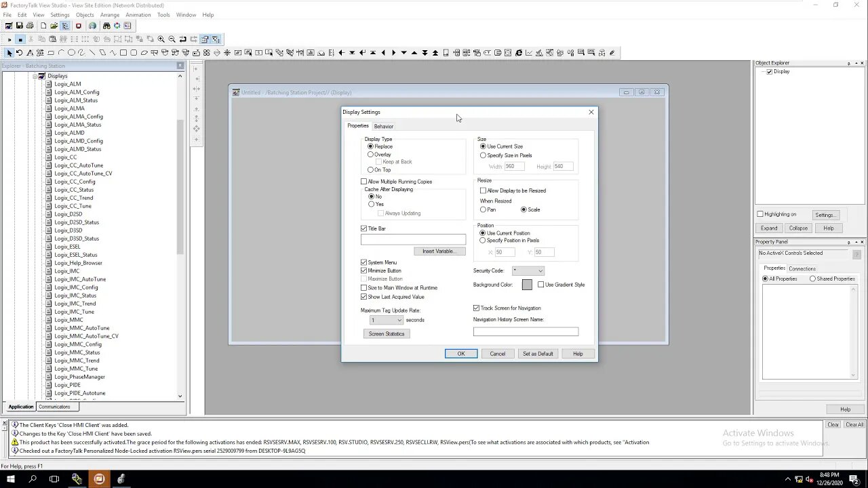Click OK in Display Settings
868x488 pixels.
coord(461,354)
